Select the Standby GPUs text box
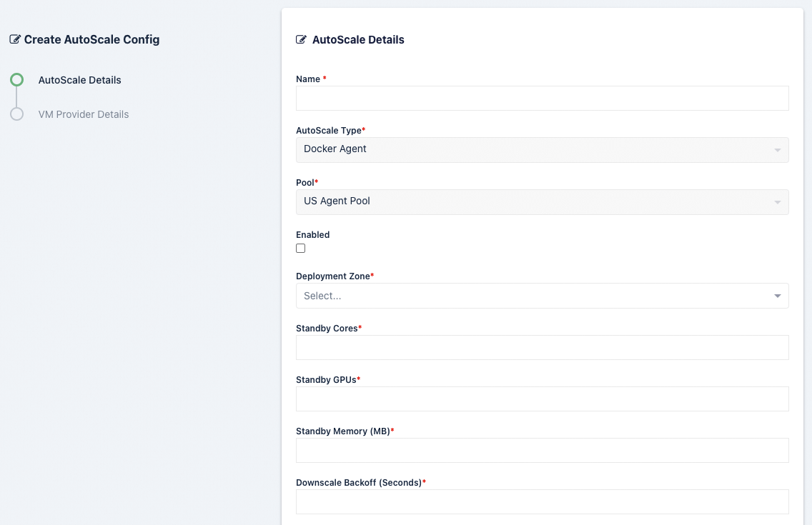The width and height of the screenshot is (812, 525). [542, 399]
